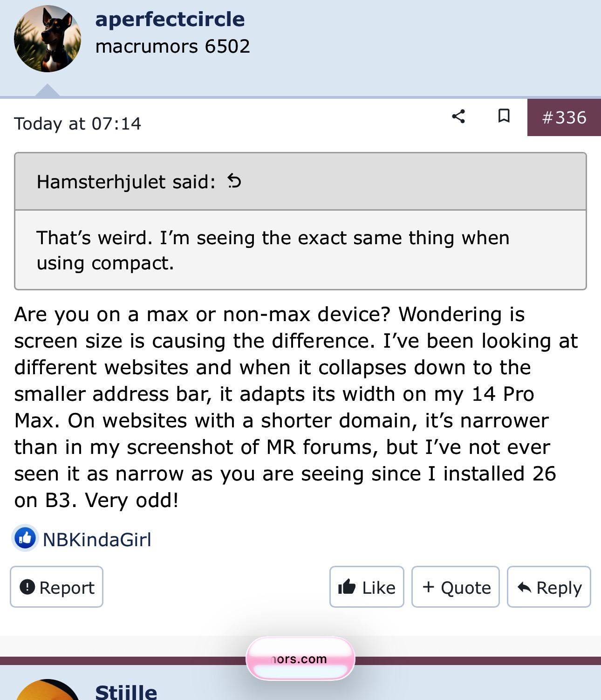
Task: View NBKindaGirl's profile from the likes list
Action: tap(97, 540)
